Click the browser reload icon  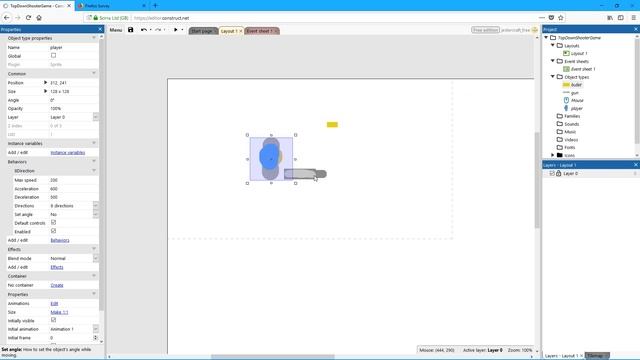28,18
